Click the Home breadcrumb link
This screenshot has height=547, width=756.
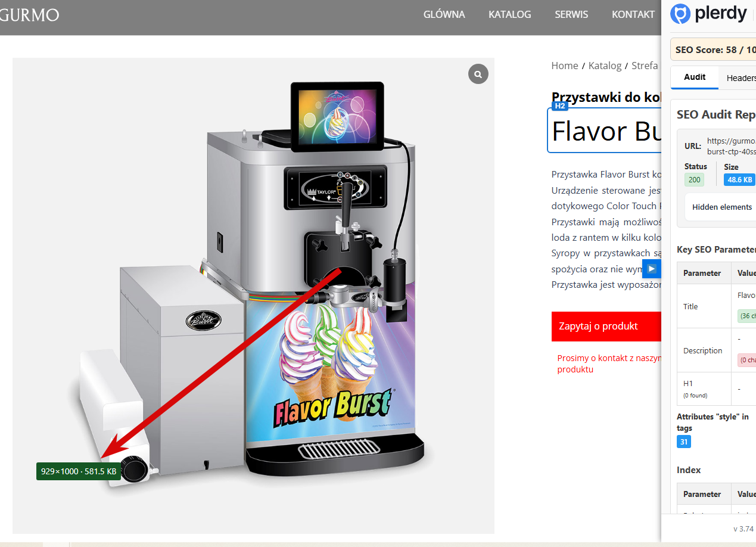pyautogui.click(x=565, y=66)
